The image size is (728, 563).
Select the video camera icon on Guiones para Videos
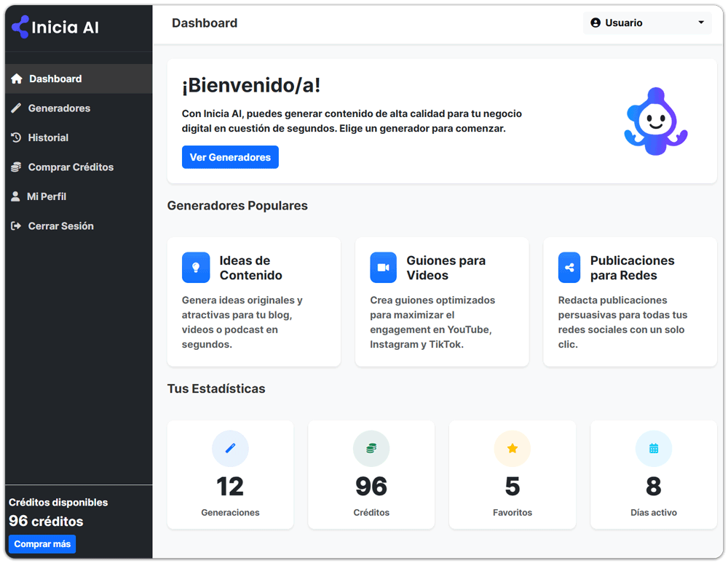[x=383, y=267]
